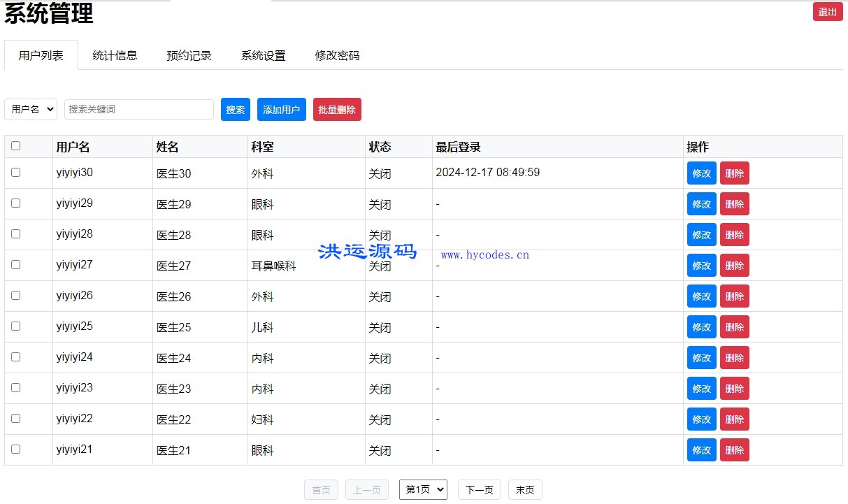Click the 搜索 button
The height and width of the screenshot is (504, 848).
[x=236, y=109]
